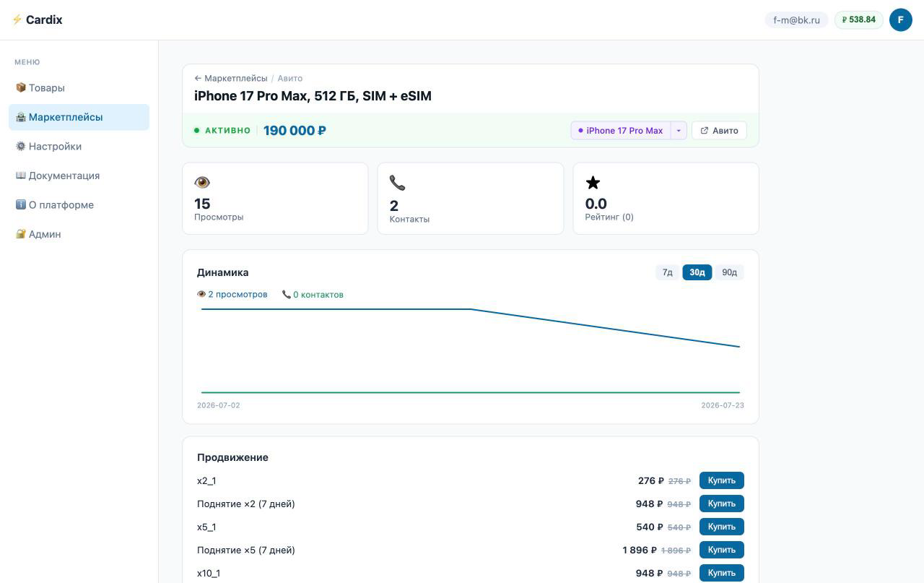924x583 pixels.
Task: Click the Авито breadcrumb
Action: click(290, 78)
